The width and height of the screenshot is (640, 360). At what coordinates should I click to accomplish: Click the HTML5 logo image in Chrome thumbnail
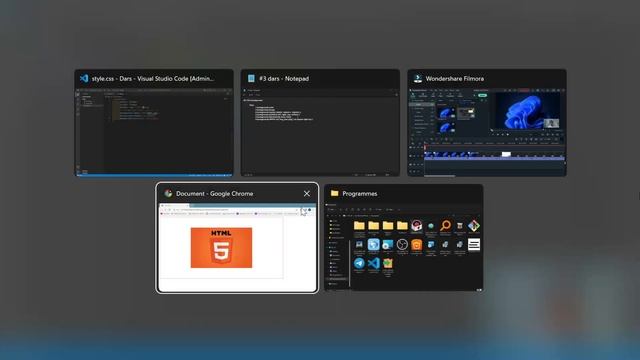221,248
